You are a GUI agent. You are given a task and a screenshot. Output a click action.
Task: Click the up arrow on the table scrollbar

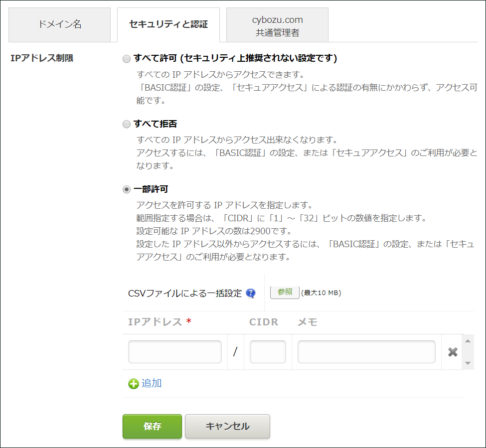click(x=467, y=340)
